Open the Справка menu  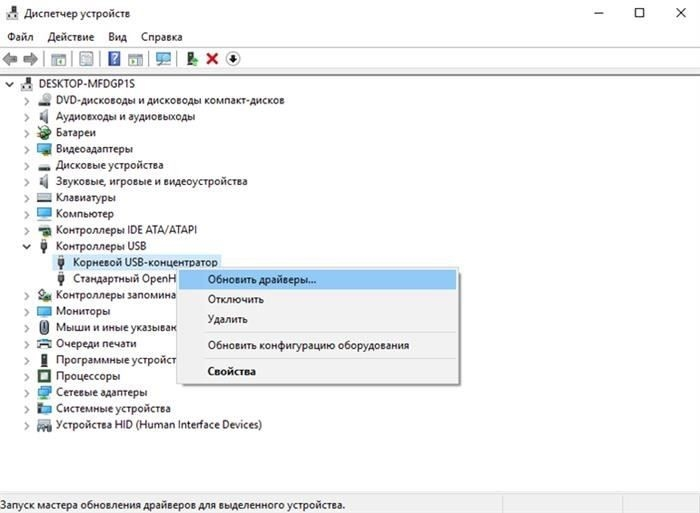tap(162, 37)
